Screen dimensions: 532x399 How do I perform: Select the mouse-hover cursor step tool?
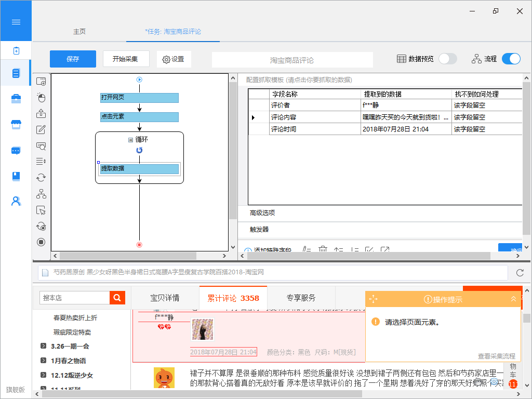click(41, 210)
